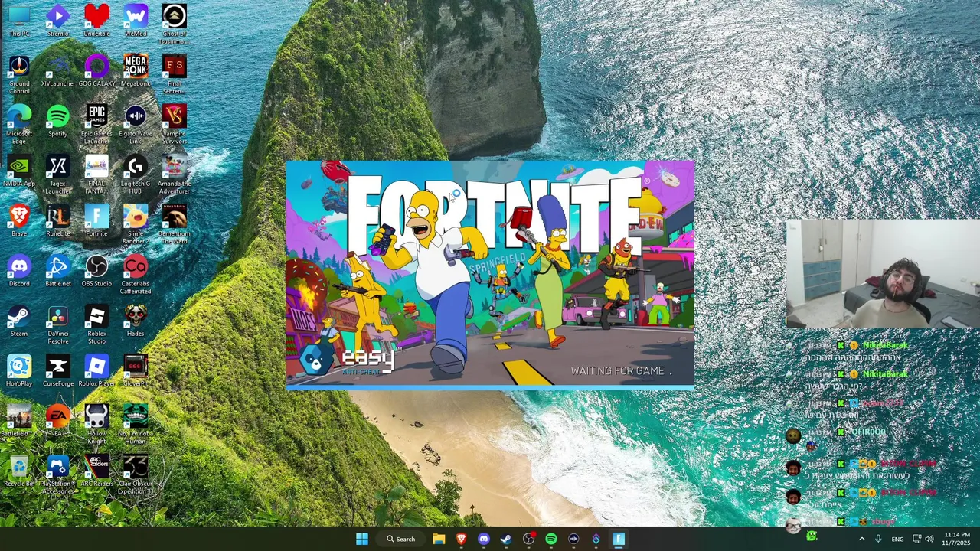Select the DaVinci Resolve shortcut
The width and height of the screenshot is (980, 551).
tap(57, 324)
